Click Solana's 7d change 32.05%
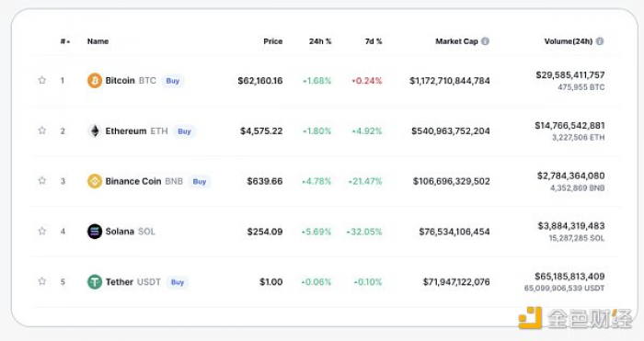This screenshot has height=341, width=644. click(x=364, y=232)
